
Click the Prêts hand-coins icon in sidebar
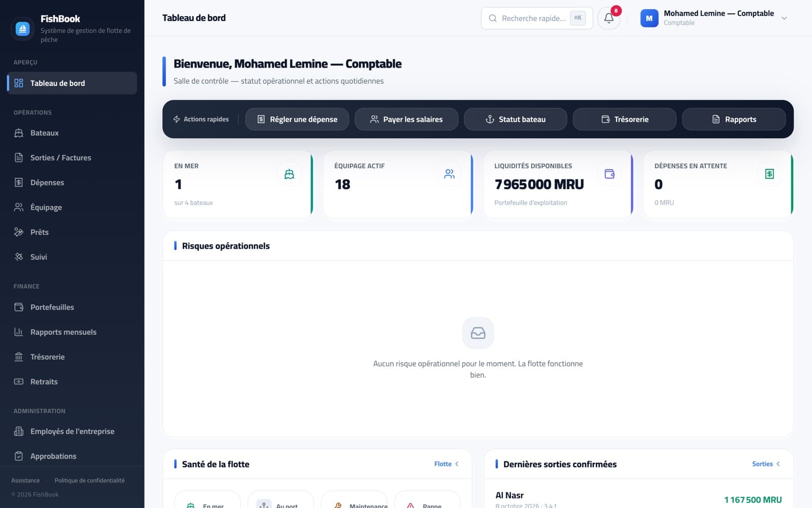point(19,232)
